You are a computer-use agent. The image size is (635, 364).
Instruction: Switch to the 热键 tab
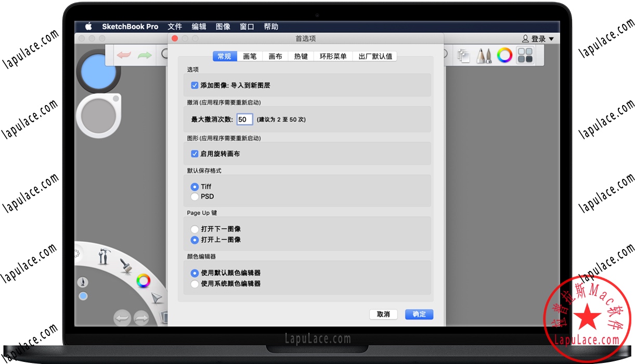click(x=301, y=56)
